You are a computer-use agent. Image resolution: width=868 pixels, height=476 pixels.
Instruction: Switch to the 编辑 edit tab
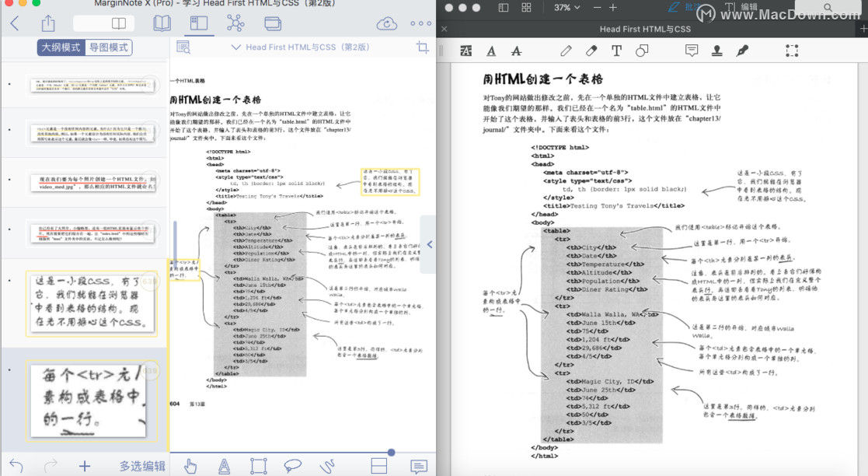click(741, 7)
